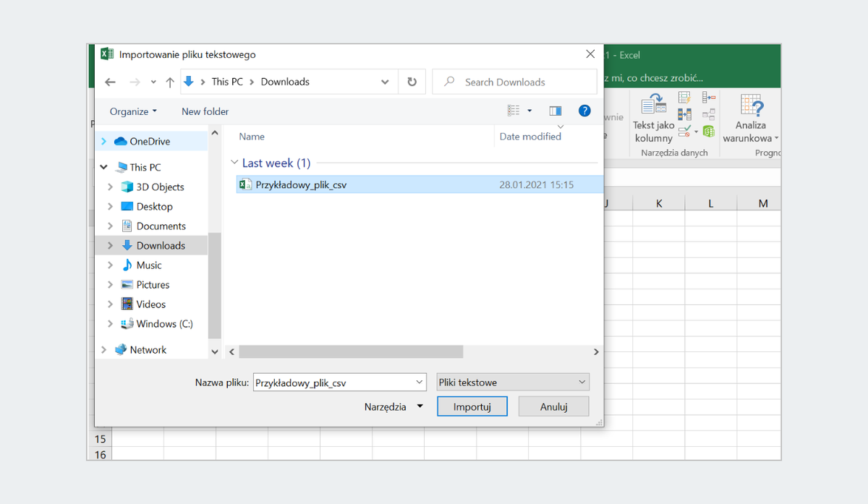Screen dimensions: 868x504
Task: Select Pictures in the navigation pane
Action: coord(153,285)
